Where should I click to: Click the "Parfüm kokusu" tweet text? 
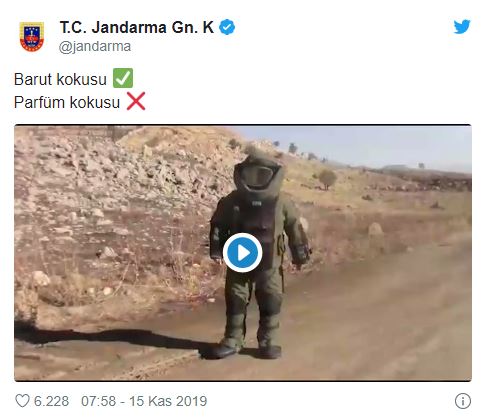coord(67,102)
